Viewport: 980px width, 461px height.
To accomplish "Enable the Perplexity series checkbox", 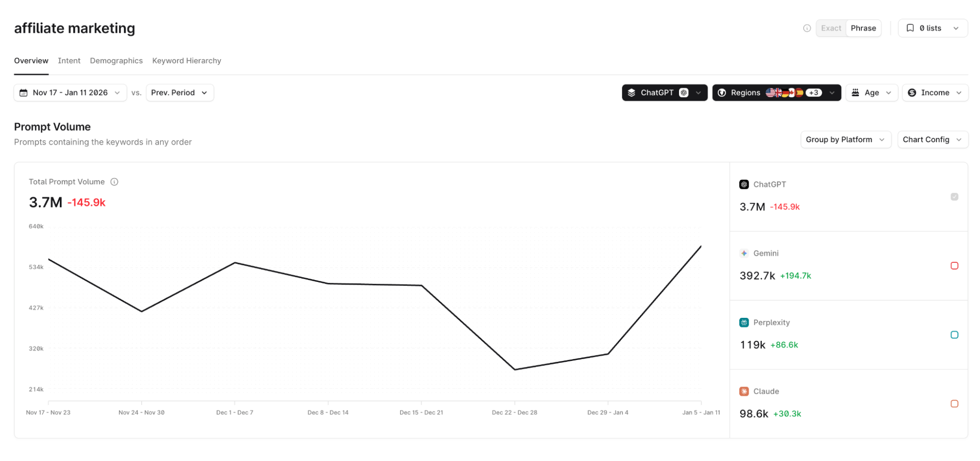I will coord(954,335).
